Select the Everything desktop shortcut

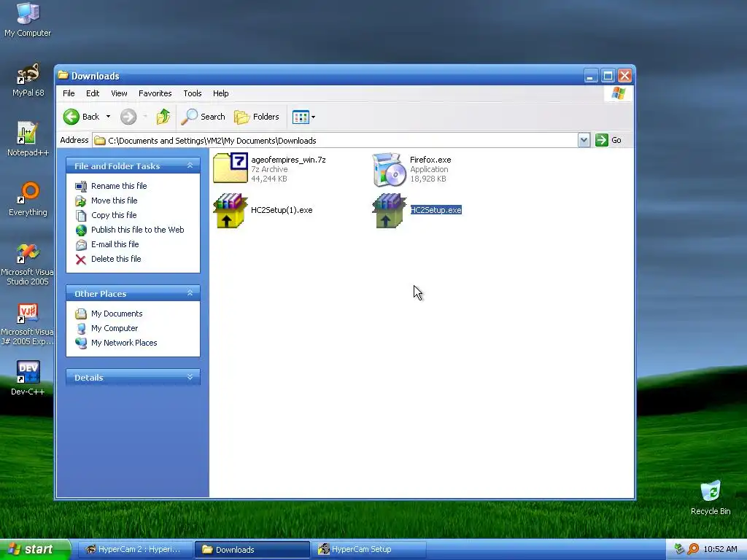[x=28, y=199]
